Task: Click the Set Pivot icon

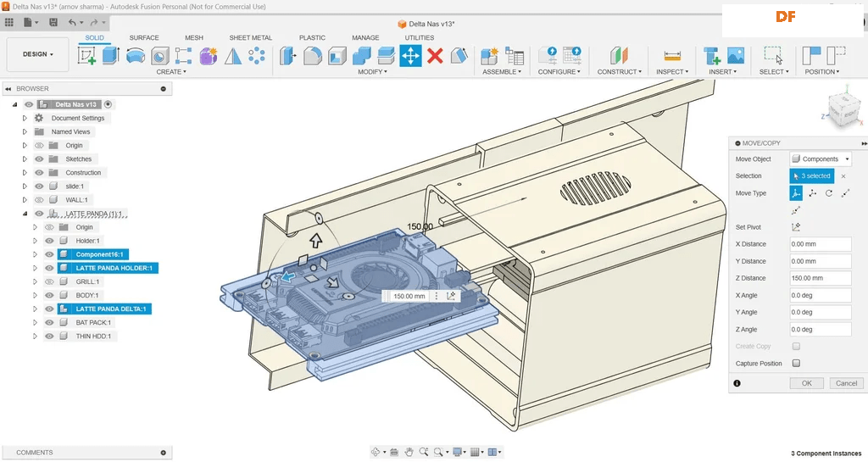Action: 796,227
